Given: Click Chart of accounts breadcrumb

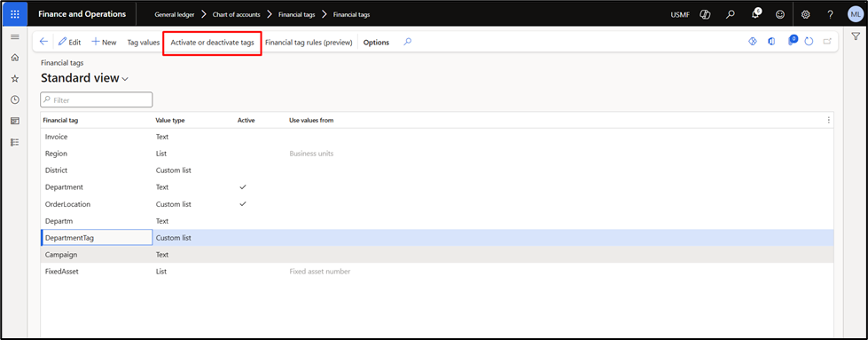Looking at the screenshot, I should pos(237,15).
